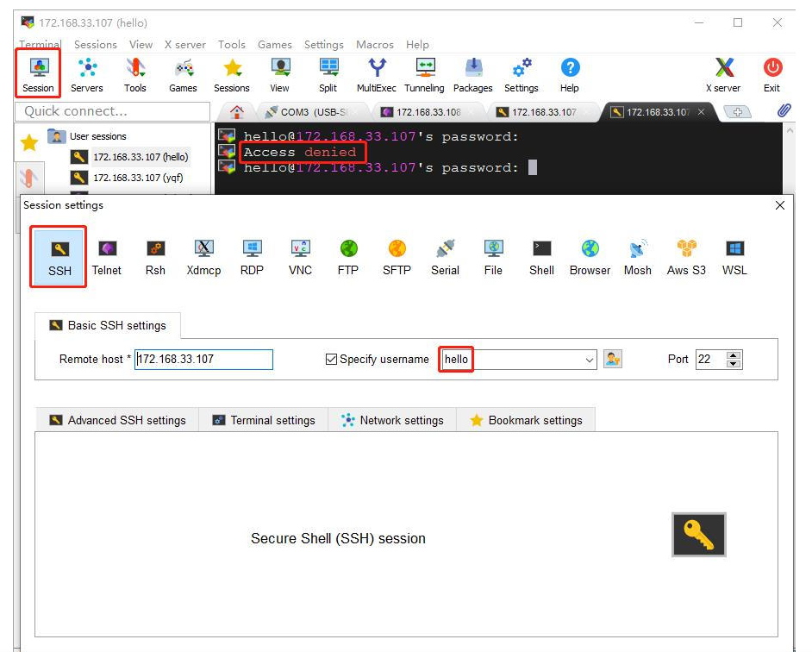The height and width of the screenshot is (652, 812).
Task: Click the X server toolbar icon
Action: click(x=723, y=75)
